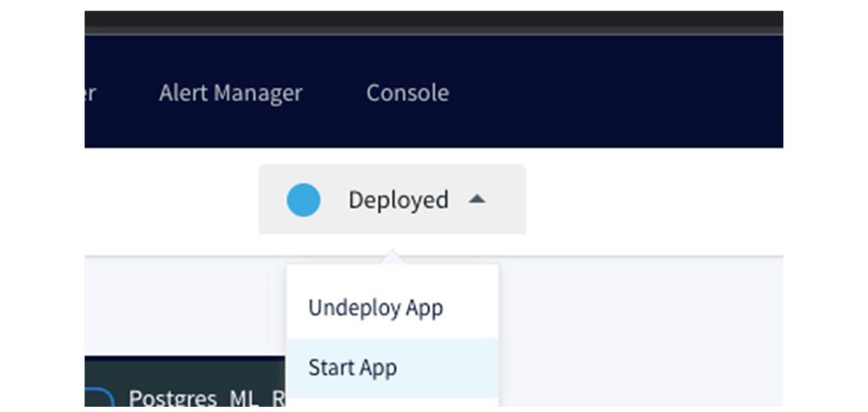
Task: Choose Undeploy App from the menu
Action: [x=392, y=308]
